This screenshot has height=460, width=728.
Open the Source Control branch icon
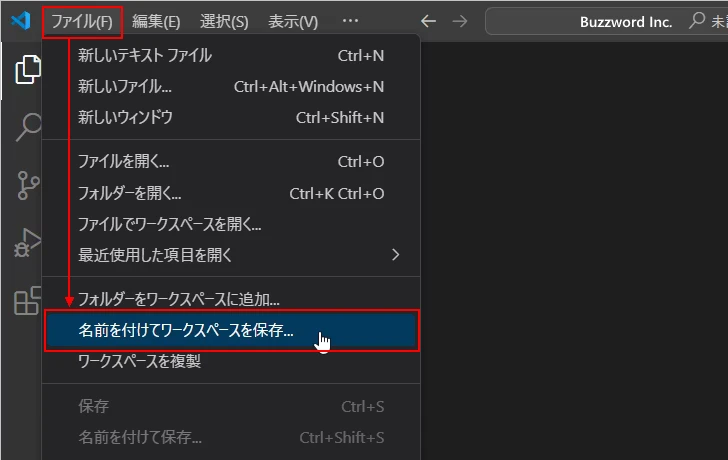tap(28, 185)
